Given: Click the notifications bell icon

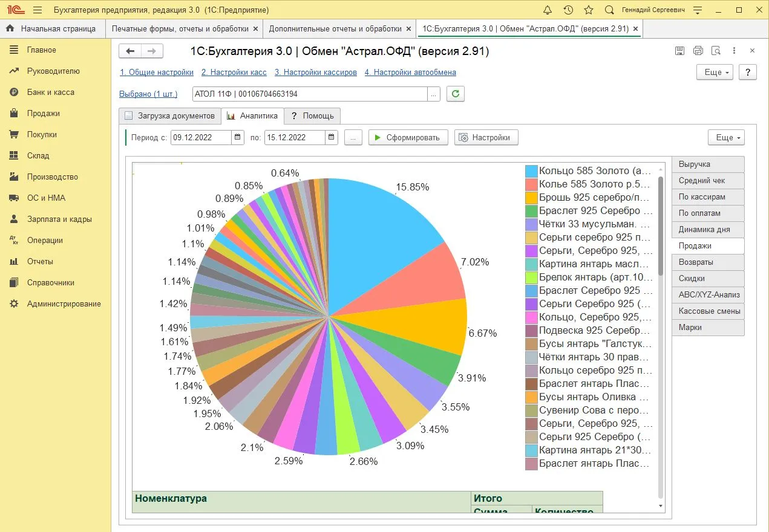Looking at the screenshot, I should pos(548,10).
